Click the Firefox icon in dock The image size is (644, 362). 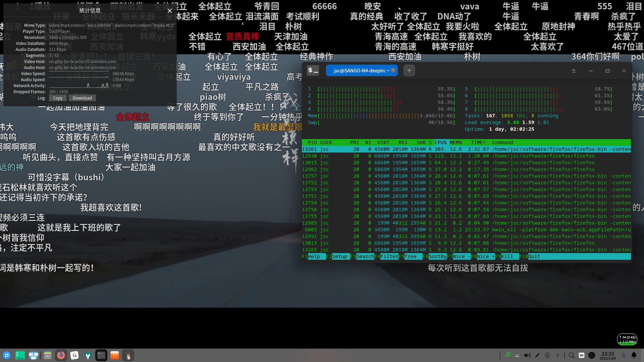click(61, 355)
